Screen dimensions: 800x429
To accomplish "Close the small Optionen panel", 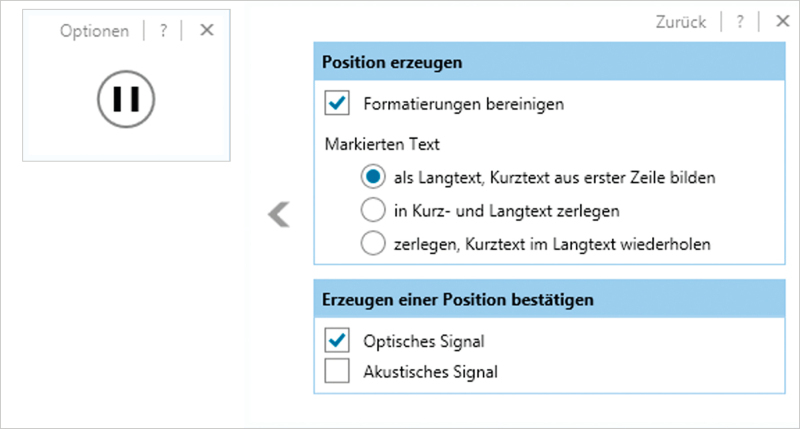I will [207, 30].
